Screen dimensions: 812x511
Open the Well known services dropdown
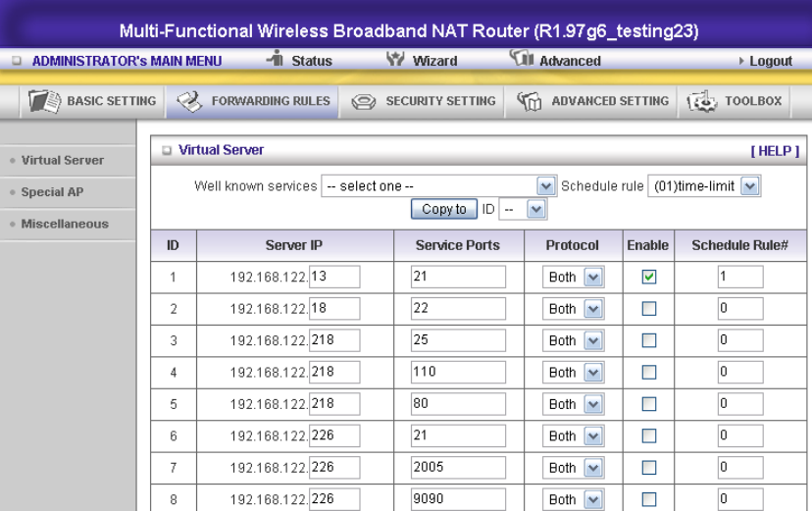439,186
